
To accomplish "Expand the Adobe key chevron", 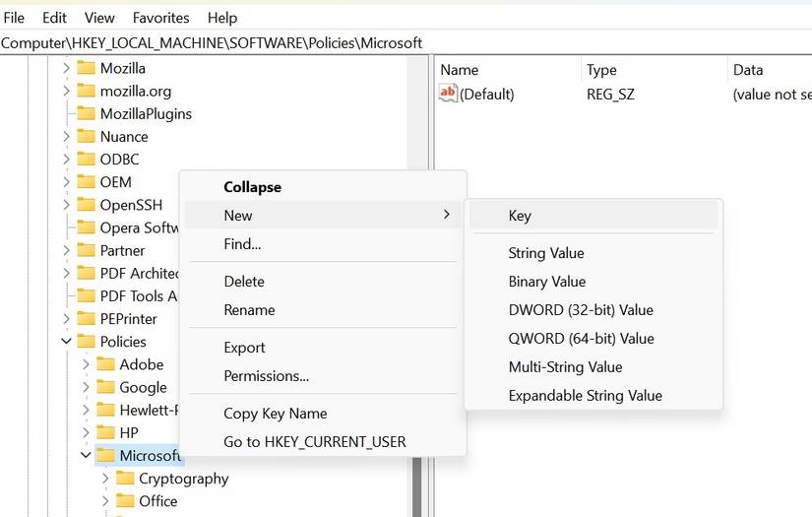I will coord(86,364).
